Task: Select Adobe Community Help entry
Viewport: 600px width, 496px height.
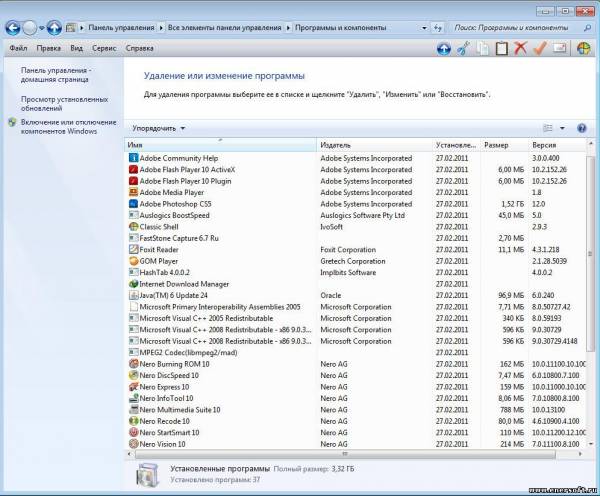Action: click(x=356, y=158)
